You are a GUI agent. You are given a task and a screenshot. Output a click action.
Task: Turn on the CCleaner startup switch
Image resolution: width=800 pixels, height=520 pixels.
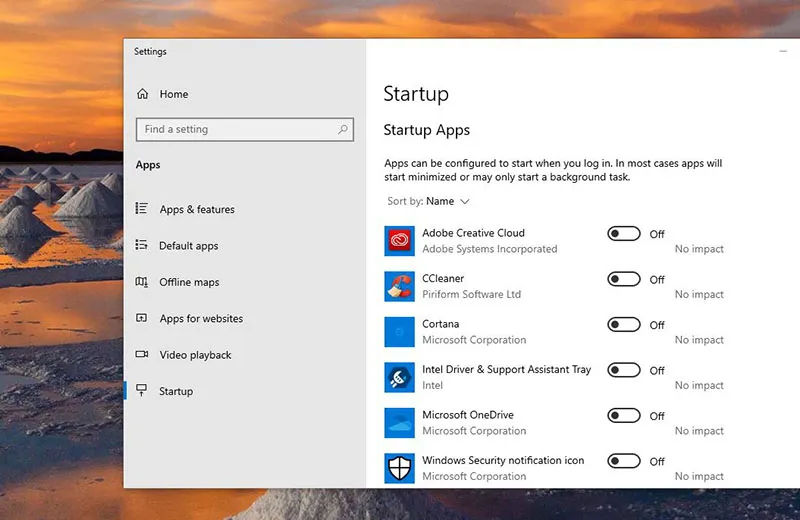[624, 279]
